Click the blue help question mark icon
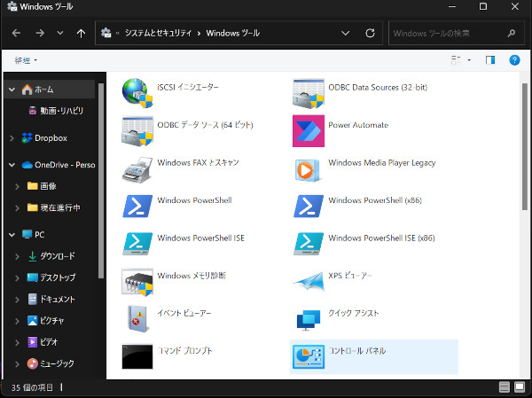Screen dimensions: 532x398 (514, 60)
